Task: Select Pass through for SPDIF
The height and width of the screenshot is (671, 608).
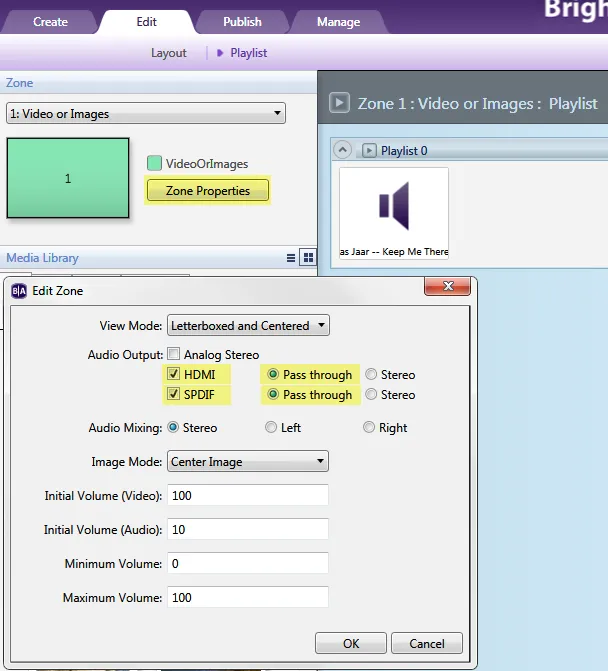Action: 273,394
